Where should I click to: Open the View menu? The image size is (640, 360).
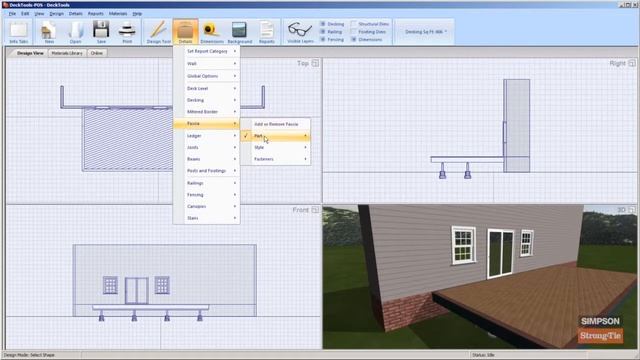tap(39, 13)
